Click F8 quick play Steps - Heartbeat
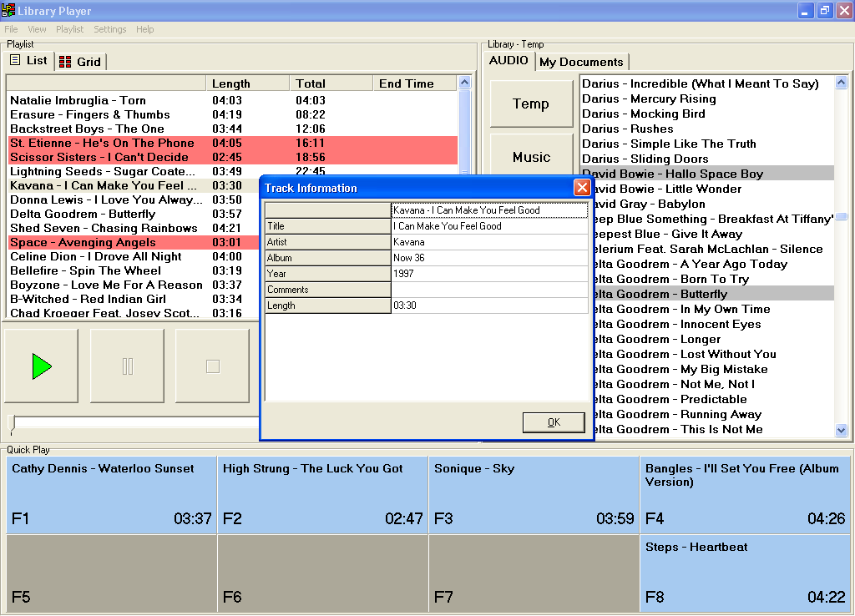 click(746, 573)
